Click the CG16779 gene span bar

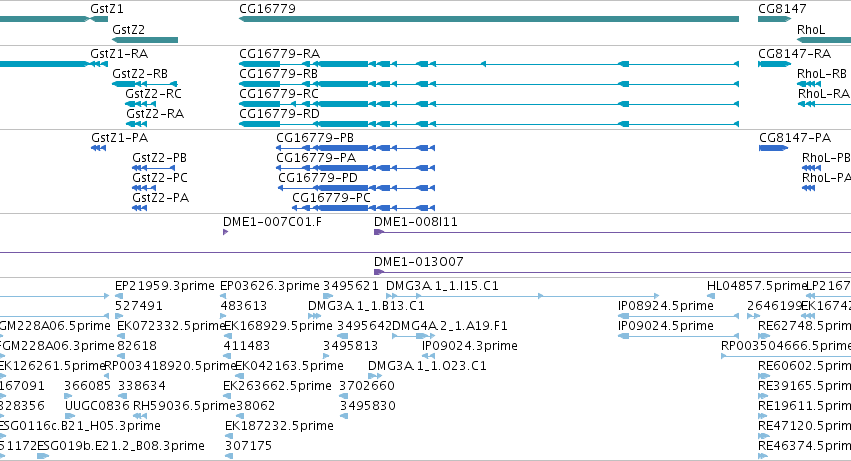click(489, 19)
